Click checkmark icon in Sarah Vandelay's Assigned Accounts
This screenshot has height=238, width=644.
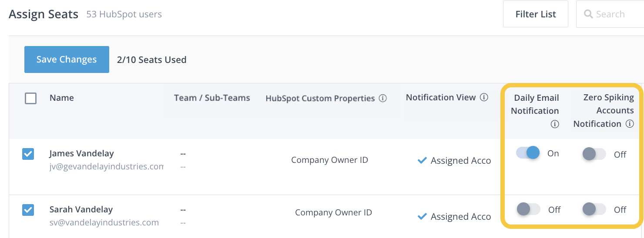[x=422, y=216]
